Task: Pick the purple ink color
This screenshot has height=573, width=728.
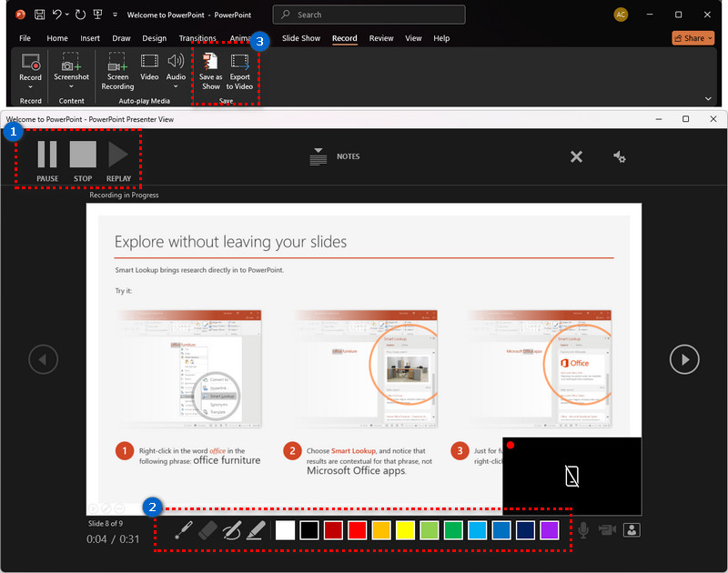Action: (550, 530)
